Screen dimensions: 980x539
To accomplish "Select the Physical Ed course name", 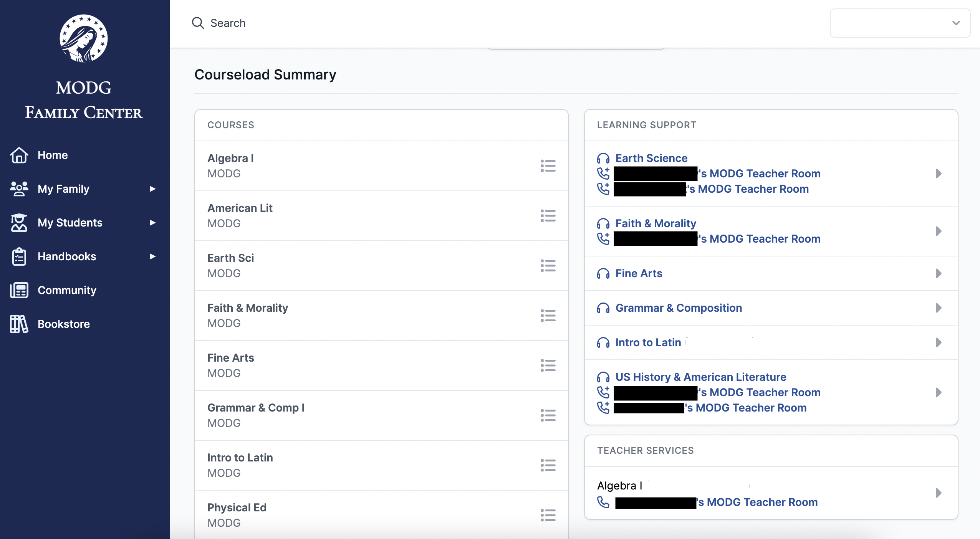I will click(x=237, y=508).
